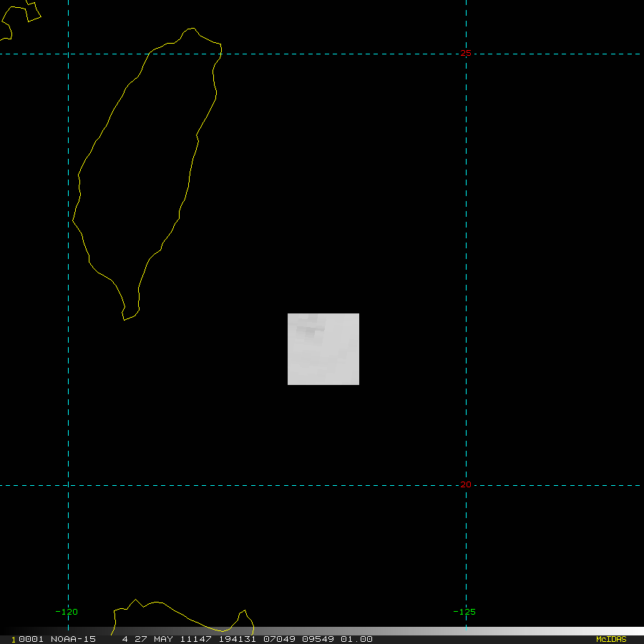Click the red 20 latitude label
This screenshot has width=644, height=644.
(x=466, y=484)
